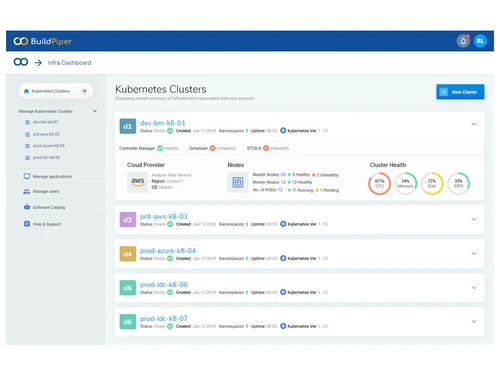Click the d3 cluster badge
Image resolution: width=500 pixels, height=375 pixels.
(128, 220)
